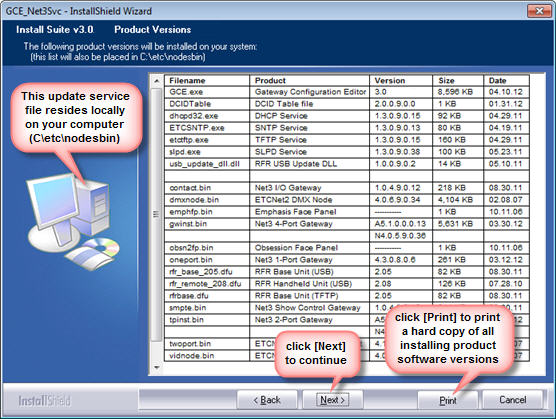The width and height of the screenshot is (556, 419).
Task: Select the emphfp.bin filename cell
Action: [x=207, y=212]
